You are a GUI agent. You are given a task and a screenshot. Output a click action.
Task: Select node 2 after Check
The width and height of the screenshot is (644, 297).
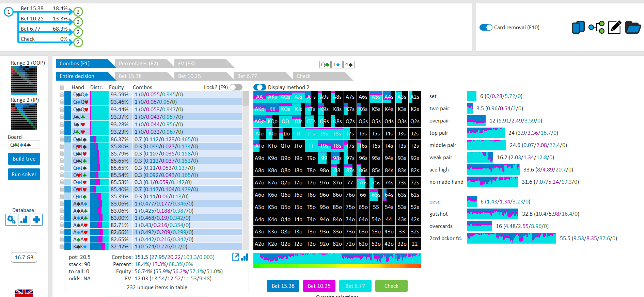pyautogui.click(x=78, y=43)
